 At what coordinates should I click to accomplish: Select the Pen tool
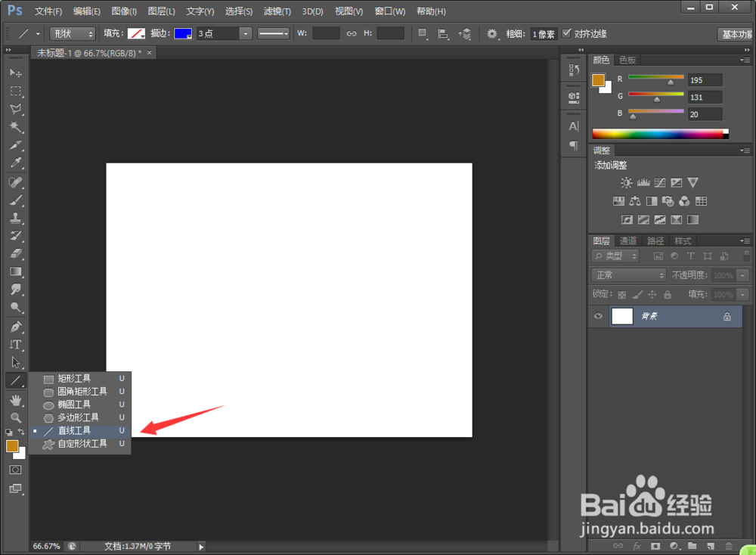[15, 327]
